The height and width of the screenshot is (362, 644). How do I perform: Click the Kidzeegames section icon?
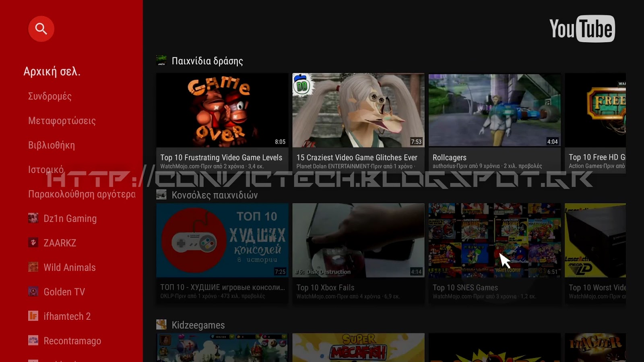(x=161, y=325)
